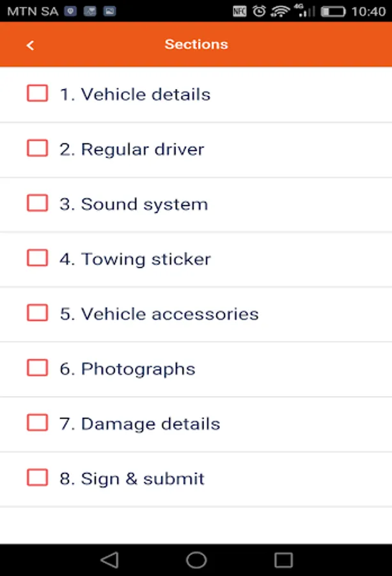Tap the NFC status bar icon

click(240, 12)
